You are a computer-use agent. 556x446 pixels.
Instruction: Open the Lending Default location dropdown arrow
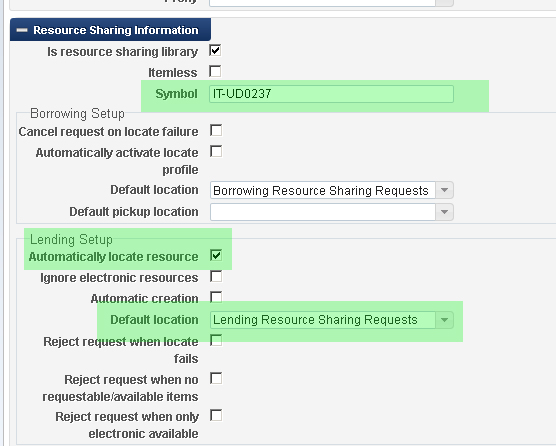coord(444,320)
